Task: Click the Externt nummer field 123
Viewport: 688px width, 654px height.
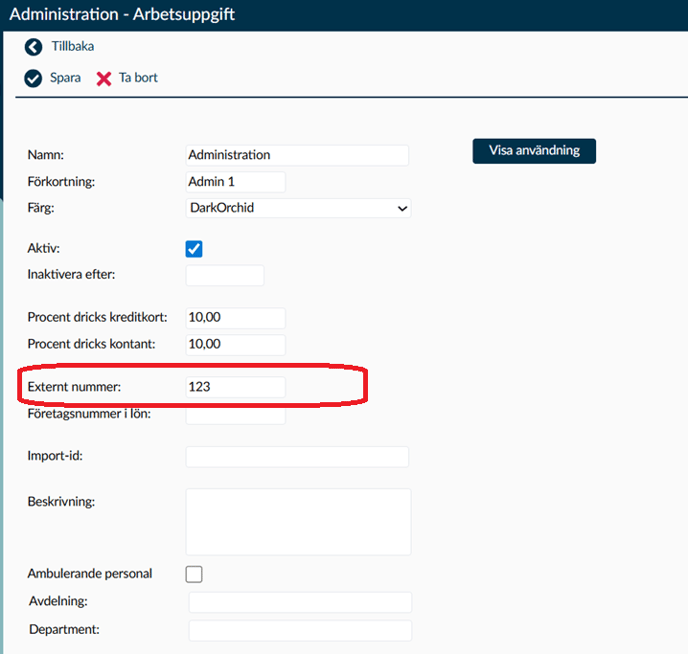Action: tap(236, 386)
